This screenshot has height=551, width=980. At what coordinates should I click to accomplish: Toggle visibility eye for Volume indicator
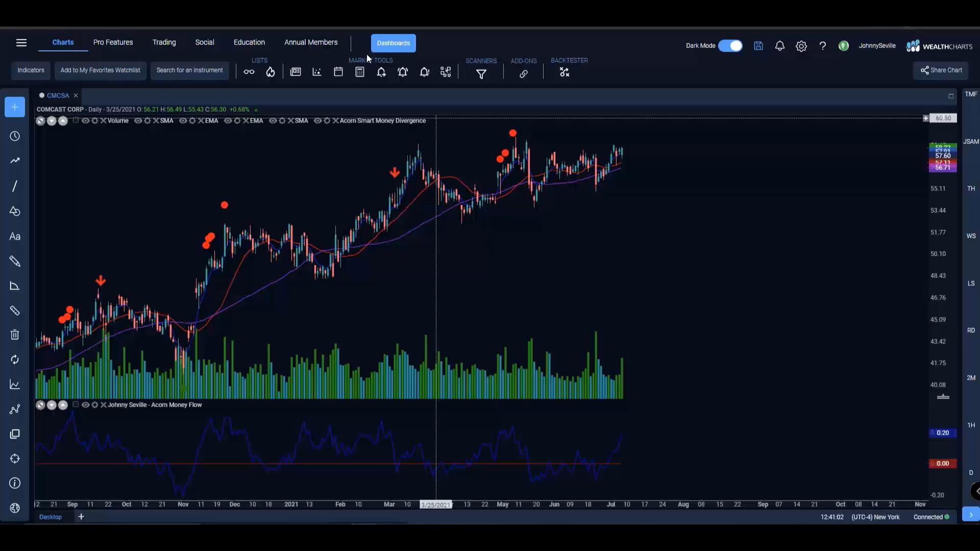86,121
